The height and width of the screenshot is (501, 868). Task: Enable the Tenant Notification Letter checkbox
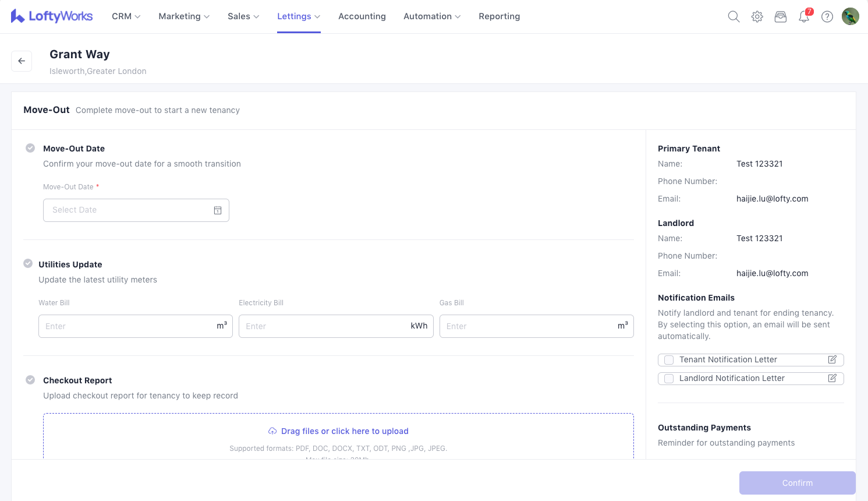tap(669, 360)
